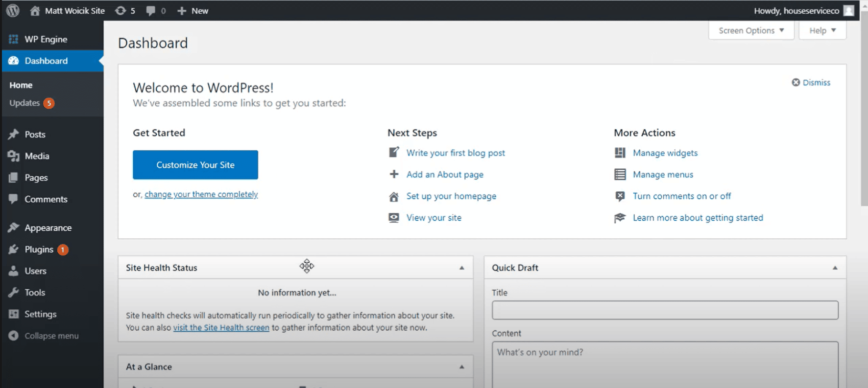Click the Tools wrench icon
Screen dimensions: 868x388
13,292
